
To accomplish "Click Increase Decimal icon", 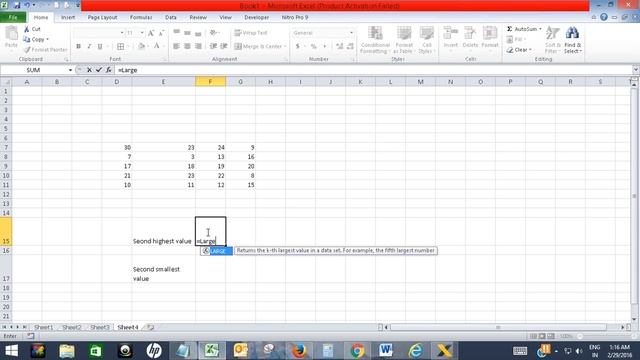I will click(340, 47).
